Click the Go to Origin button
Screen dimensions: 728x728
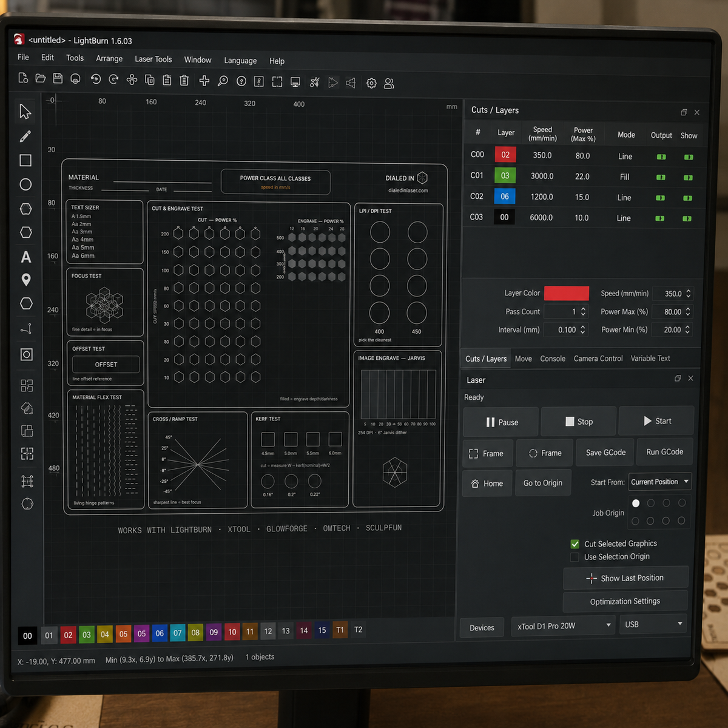543,483
